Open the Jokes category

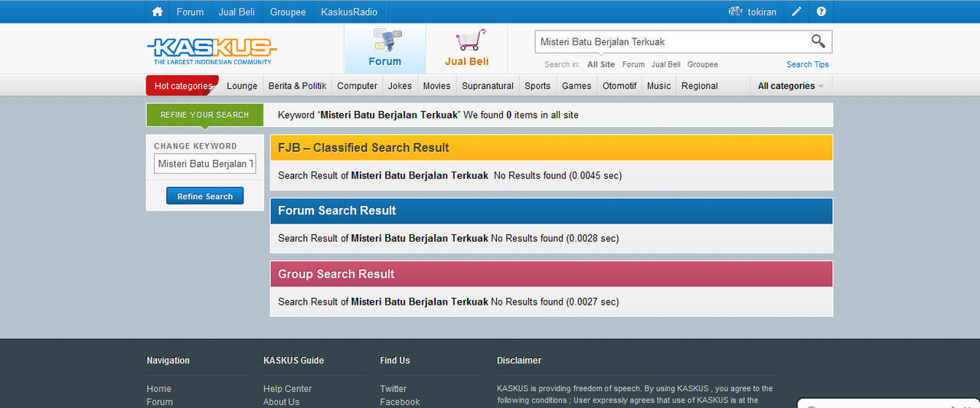(400, 86)
